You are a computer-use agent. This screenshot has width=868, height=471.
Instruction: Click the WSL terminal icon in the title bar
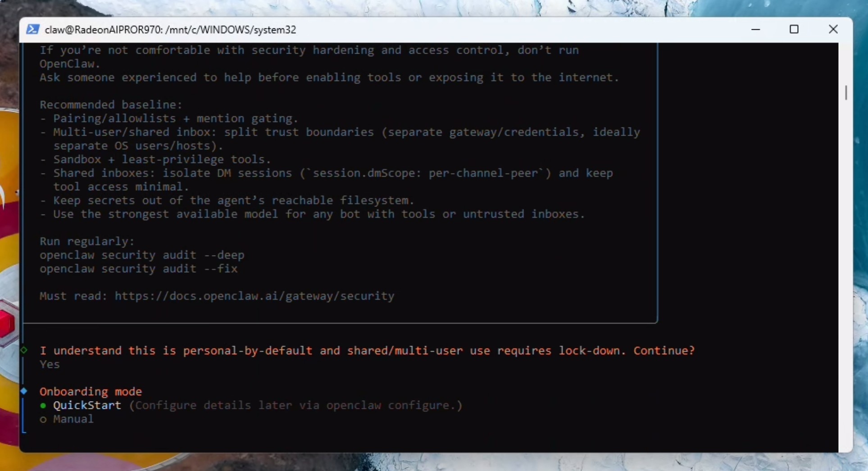click(x=33, y=29)
